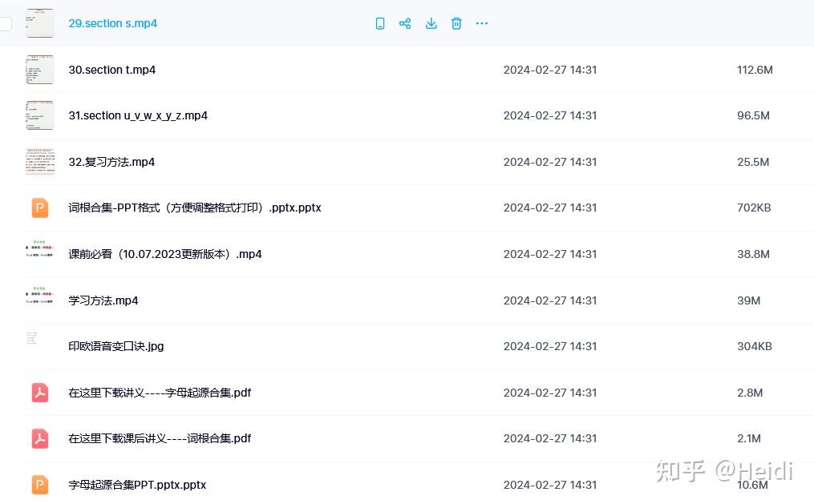Open the file 30.section t.mp4
814x504 pixels.
coord(112,70)
